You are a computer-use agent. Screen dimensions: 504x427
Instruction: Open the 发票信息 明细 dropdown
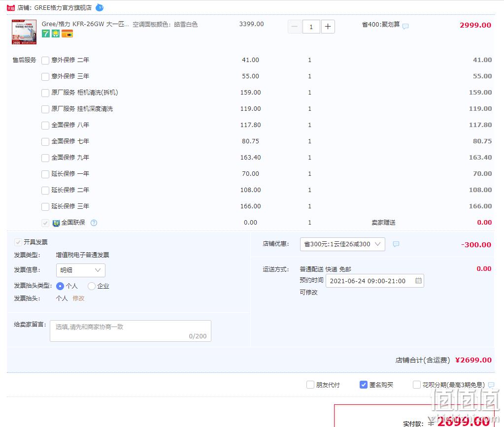coord(81,270)
